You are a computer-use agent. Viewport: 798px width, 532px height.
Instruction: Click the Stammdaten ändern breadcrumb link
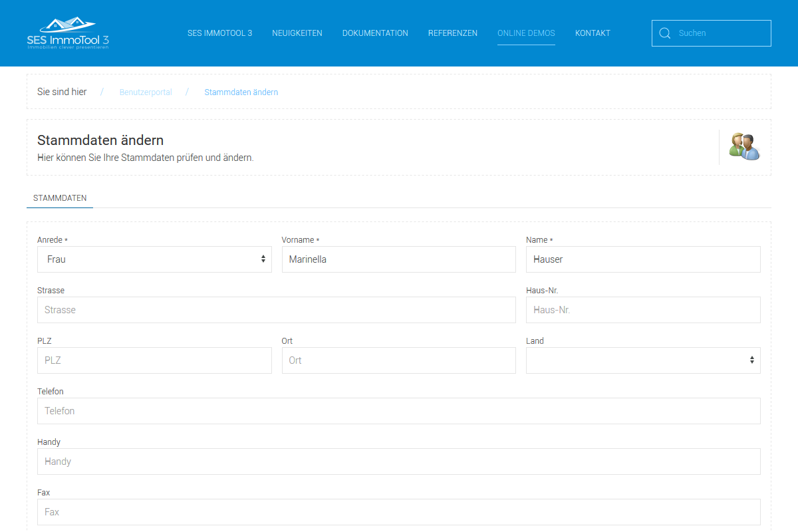coord(241,92)
